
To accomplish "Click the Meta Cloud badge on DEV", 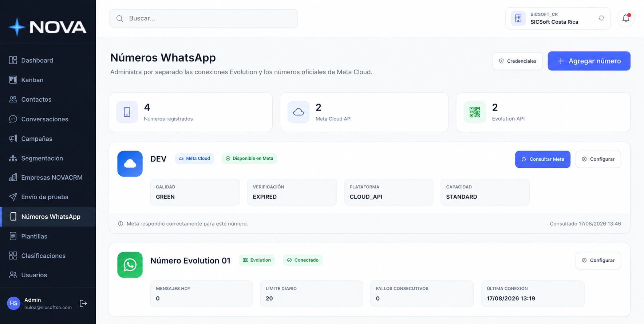I will 194,159.
